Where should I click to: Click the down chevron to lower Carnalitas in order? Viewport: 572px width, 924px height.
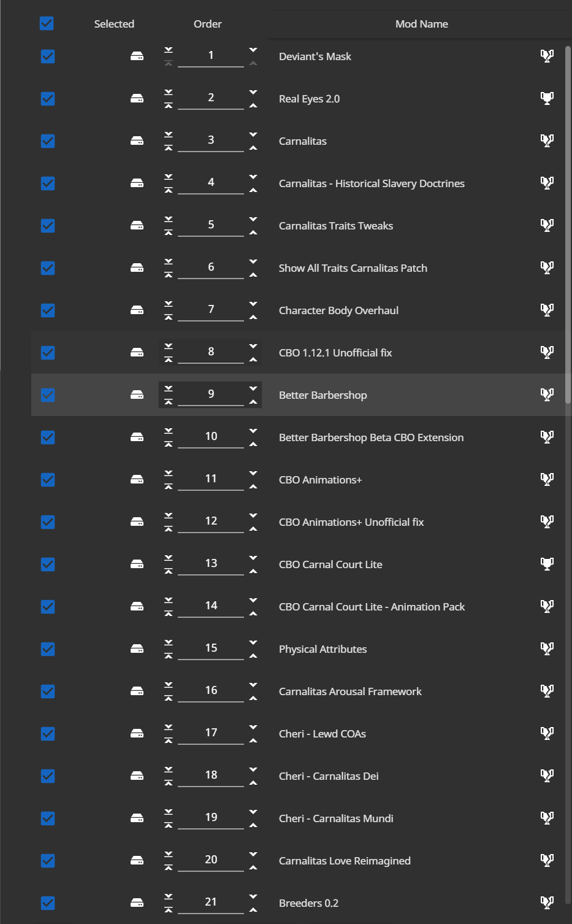(253, 134)
